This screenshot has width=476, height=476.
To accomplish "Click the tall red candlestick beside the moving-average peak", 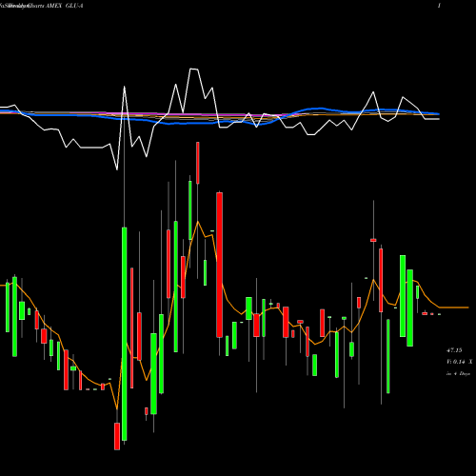I will 220,265.
